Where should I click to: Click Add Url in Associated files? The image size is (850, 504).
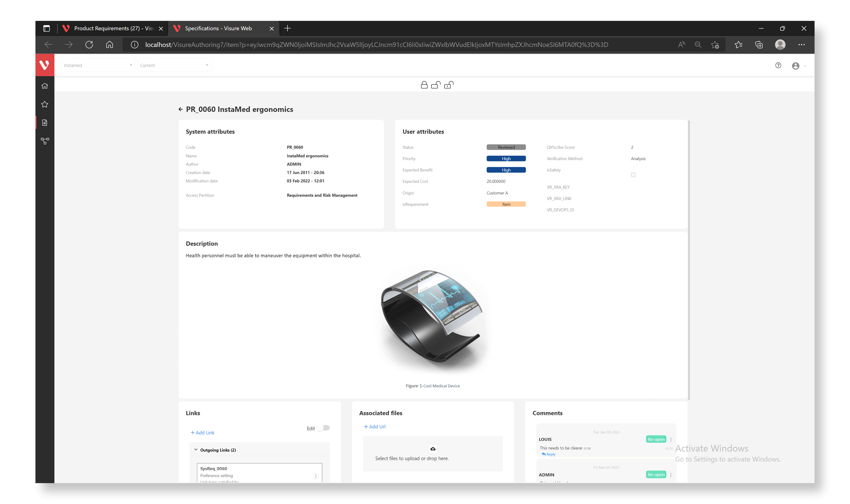375,427
